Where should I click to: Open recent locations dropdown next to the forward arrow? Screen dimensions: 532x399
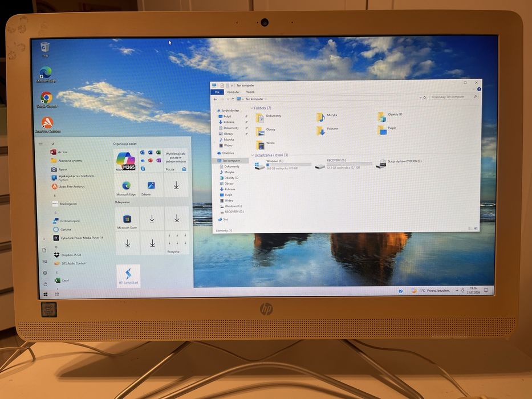(228, 99)
